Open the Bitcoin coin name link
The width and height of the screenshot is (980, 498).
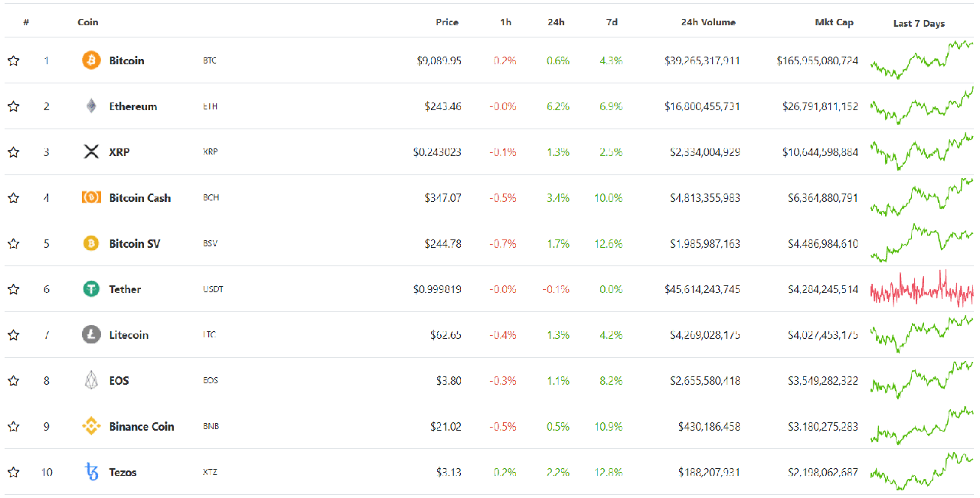click(126, 60)
